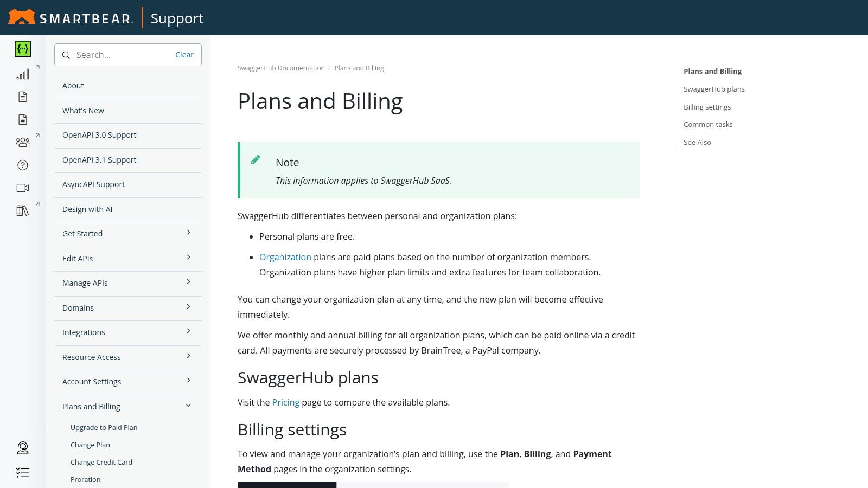The width and height of the screenshot is (868, 488).
Task: Open the Change Credit Card subpage
Action: coord(101,463)
